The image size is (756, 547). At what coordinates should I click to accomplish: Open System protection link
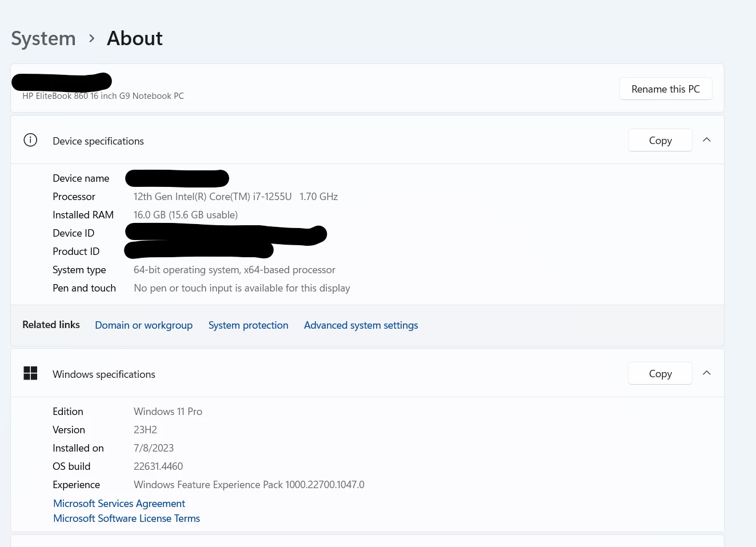[248, 325]
